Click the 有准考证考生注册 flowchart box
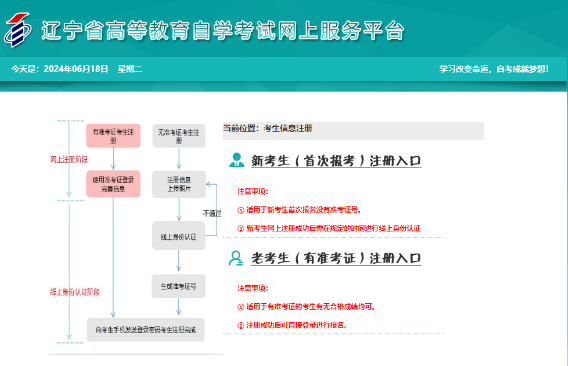Image resolution: width=568 pixels, height=366 pixels. 113,136
